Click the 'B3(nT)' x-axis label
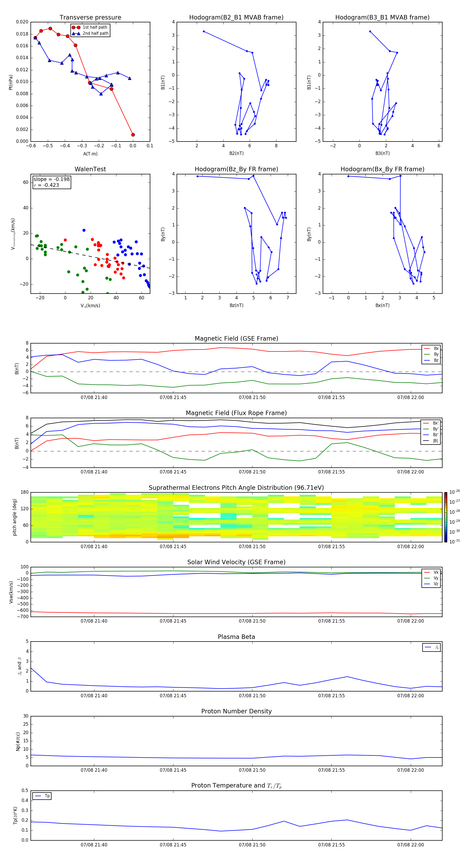Screen dimensions: 473x868 coord(382,153)
